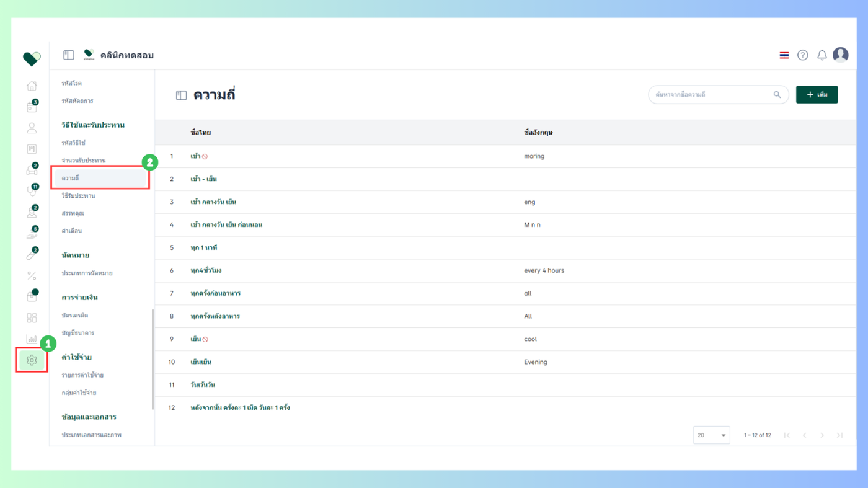
Task: Go to the next page of results
Action: point(822,435)
